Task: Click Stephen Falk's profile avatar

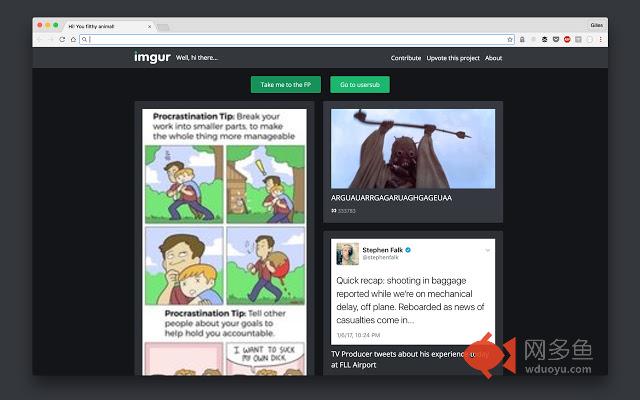Action: tap(347, 253)
